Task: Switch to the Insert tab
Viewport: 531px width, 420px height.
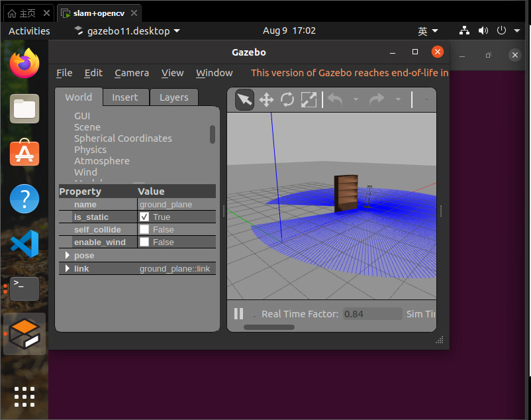Action: point(125,97)
